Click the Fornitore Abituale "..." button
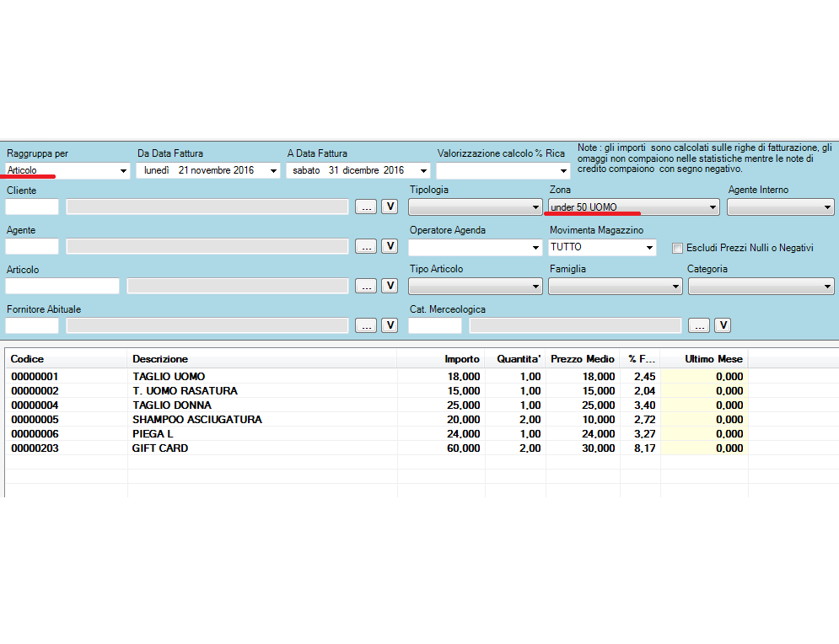The image size is (839, 644). point(366,325)
